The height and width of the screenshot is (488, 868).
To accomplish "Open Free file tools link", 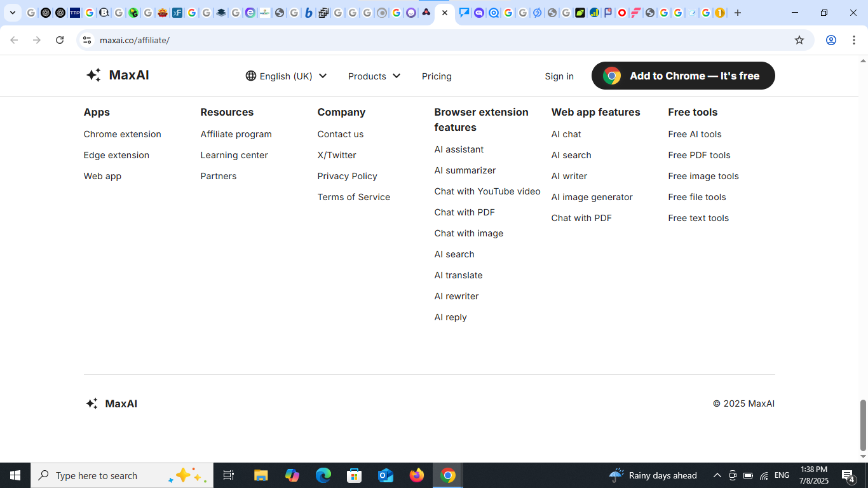I will 697,197.
